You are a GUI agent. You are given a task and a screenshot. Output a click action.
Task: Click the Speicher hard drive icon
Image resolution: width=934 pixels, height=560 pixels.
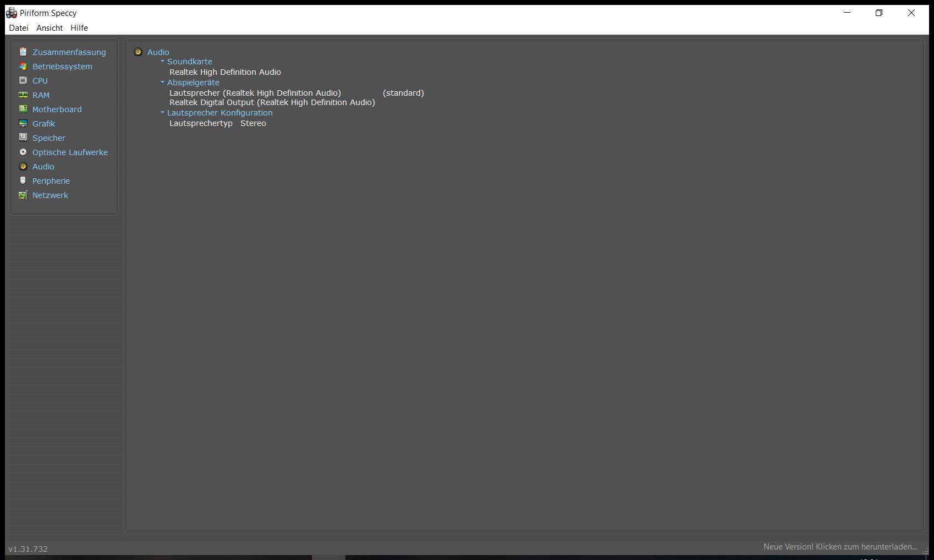coord(23,138)
